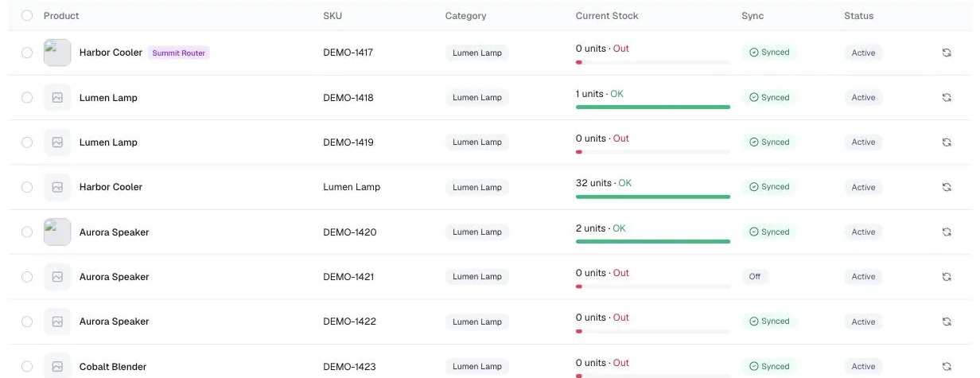This screenshot has width=980, height=378.
Task: Click the Synced badge in the DEMO-1419 row
Action: (x=769, y=142)
